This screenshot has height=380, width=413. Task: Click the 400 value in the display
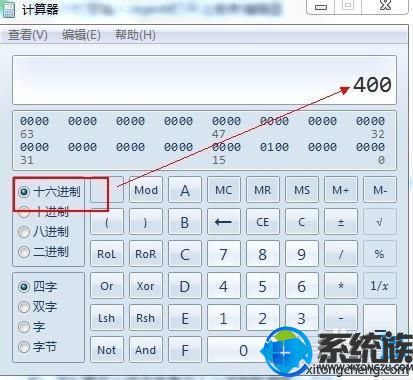click(x=372, y=84)
